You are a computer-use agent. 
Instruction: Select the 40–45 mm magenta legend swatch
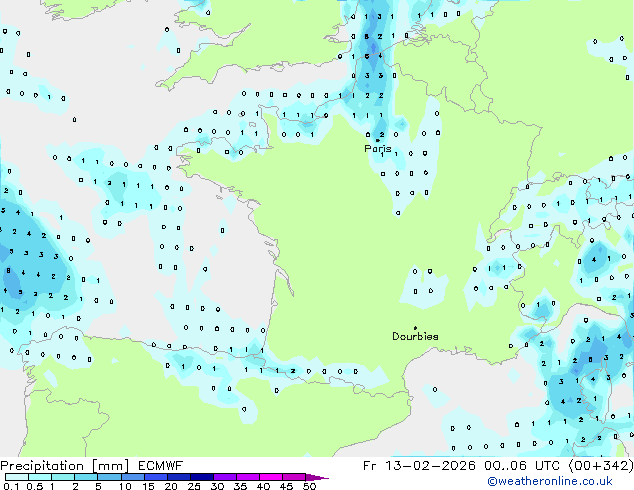coord(271,477)
